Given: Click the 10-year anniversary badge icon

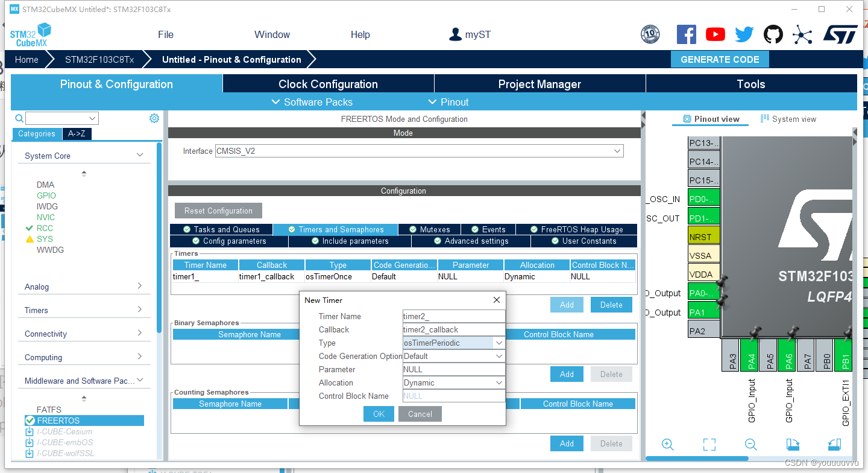Looking at the screenshot, I should [650, 34].
